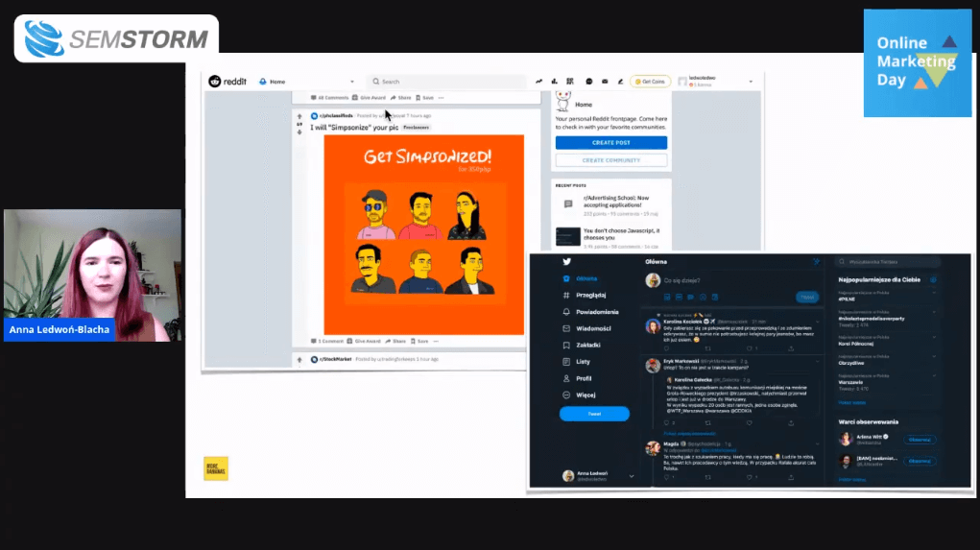Upvote the Simpsonize your pic post
Image resolution: width=980 pixels, height=550 pixels.
(x=299, y=116)
